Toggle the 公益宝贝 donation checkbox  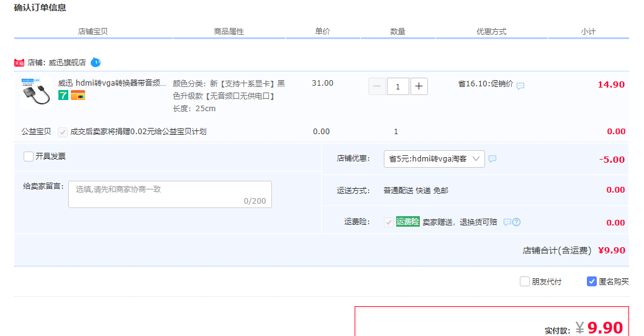pyautogui.click(x=63, y=132)
